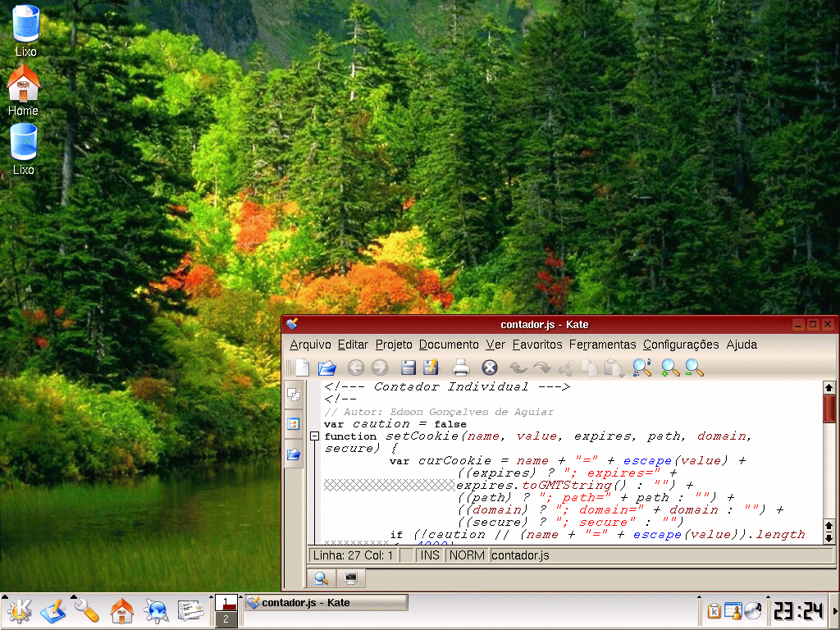Launch Konqueror web browser from panel

point(156,611)
